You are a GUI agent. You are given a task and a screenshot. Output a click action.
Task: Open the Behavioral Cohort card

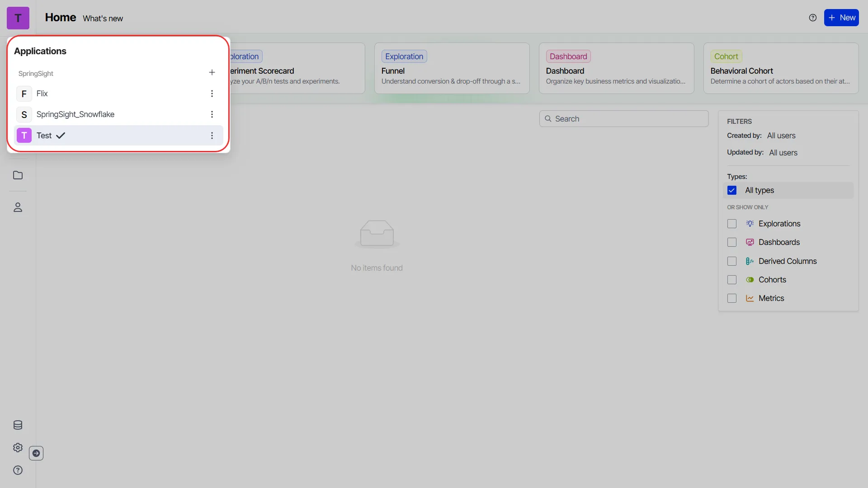tap(781, 68)
